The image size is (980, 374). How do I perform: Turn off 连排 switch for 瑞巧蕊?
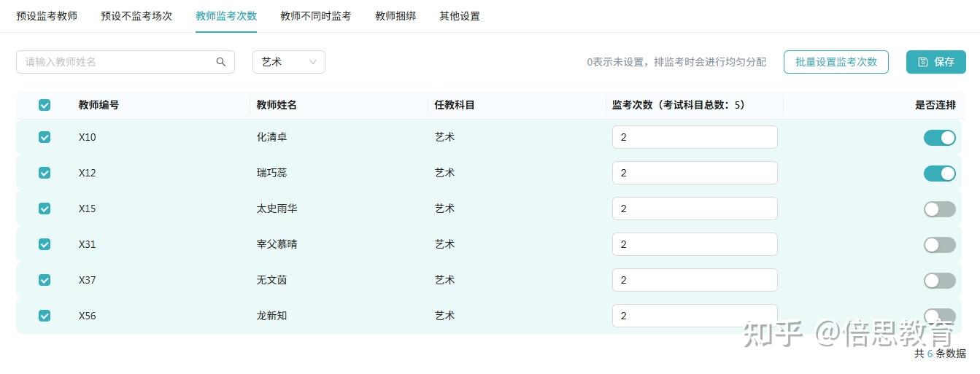[939, 173]
